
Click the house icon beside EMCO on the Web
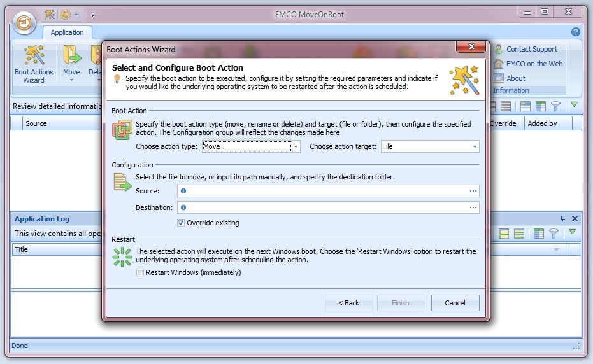click(499, 64)
